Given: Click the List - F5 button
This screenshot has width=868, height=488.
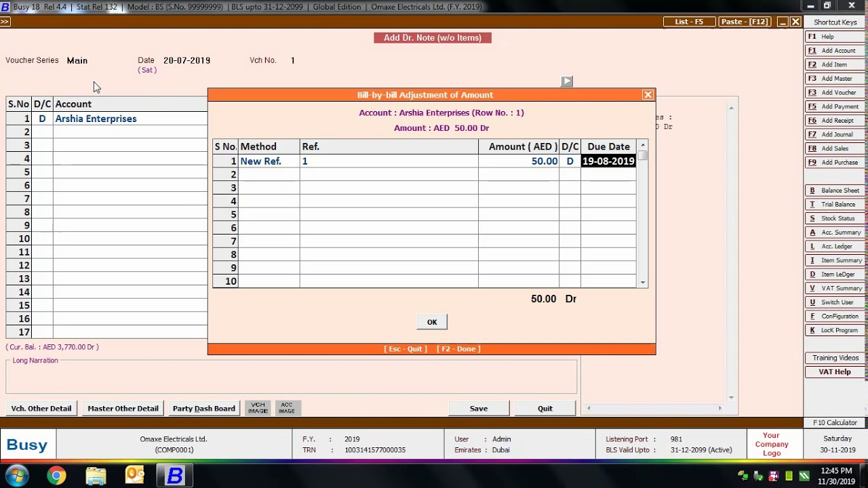Looking at the screenshot, I should 689,22.
